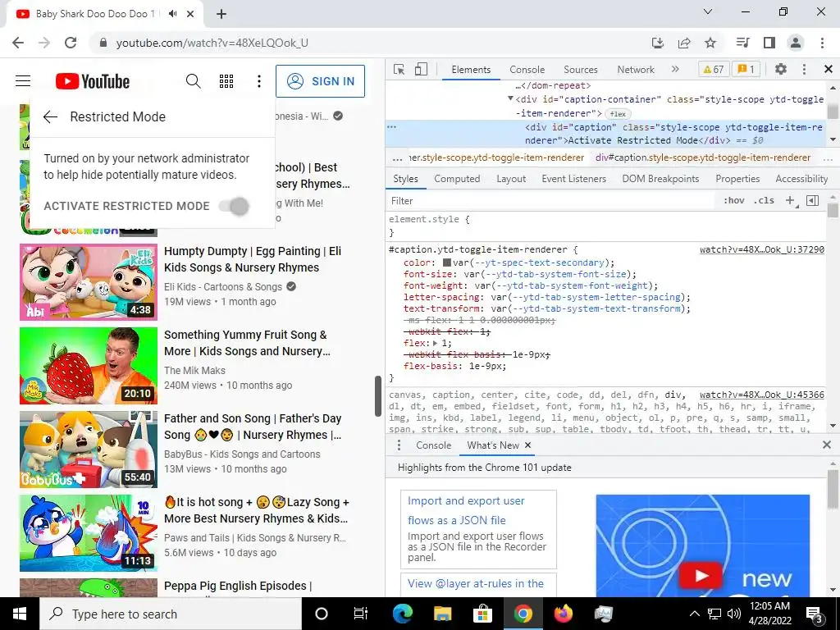
Task: Open the Properties pane tab
Action: 737,178
